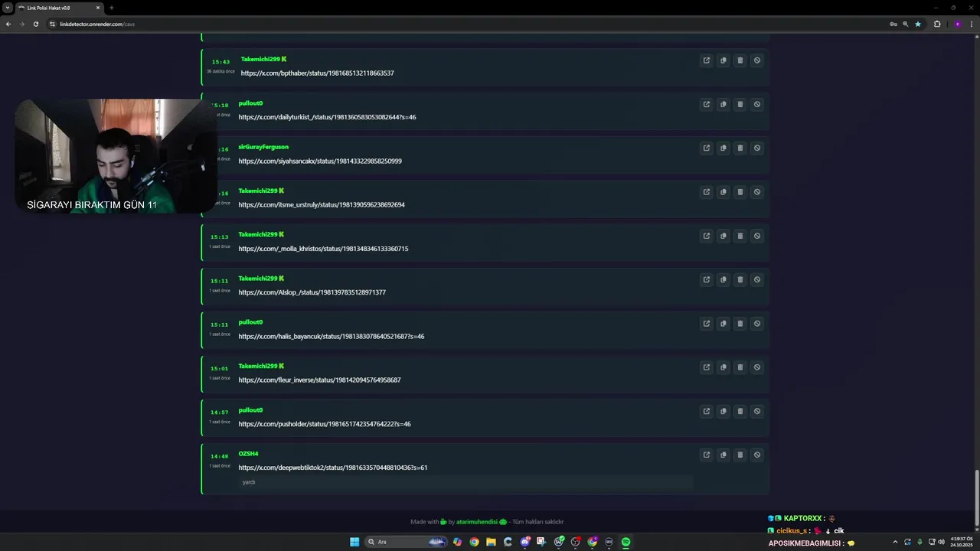Open the halis_bayancuk link externally
This screenshot has width=980, height=551.
point(706,323)
